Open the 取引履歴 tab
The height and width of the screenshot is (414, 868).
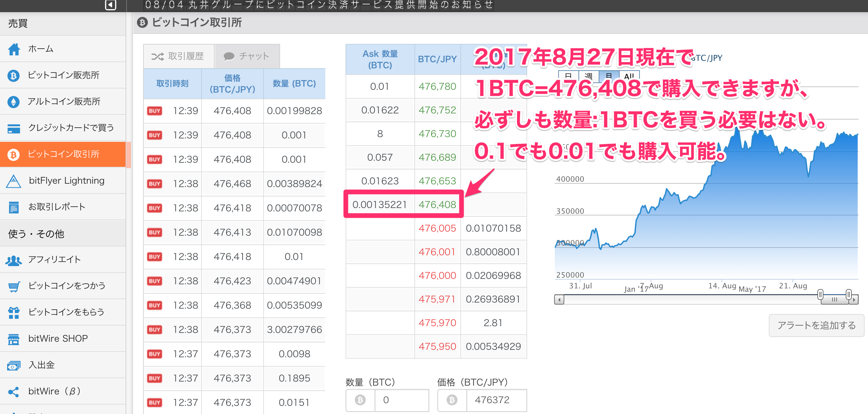(179, 56)
